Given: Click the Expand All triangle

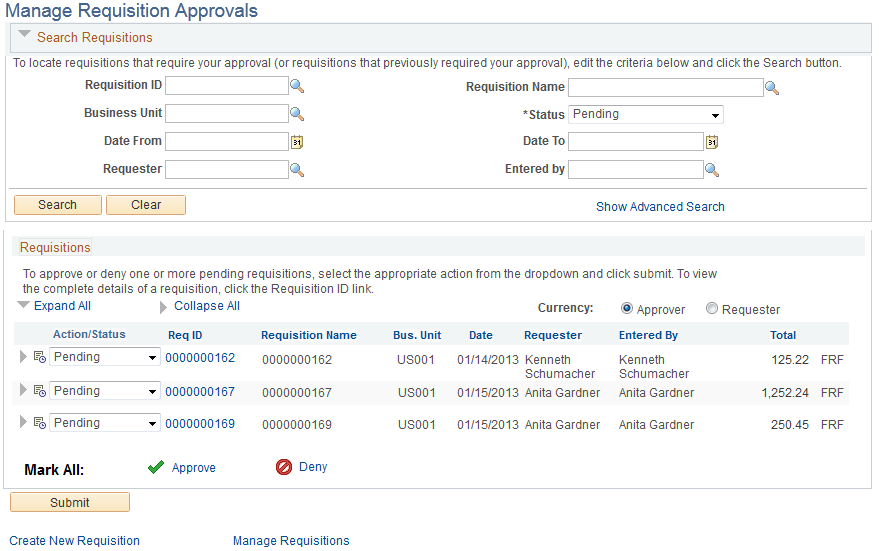Looking at the screenshot, I should click(x=23, y=305).
